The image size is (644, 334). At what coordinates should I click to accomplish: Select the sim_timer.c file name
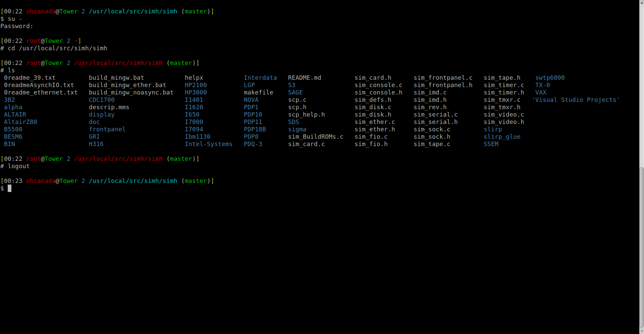504,85
